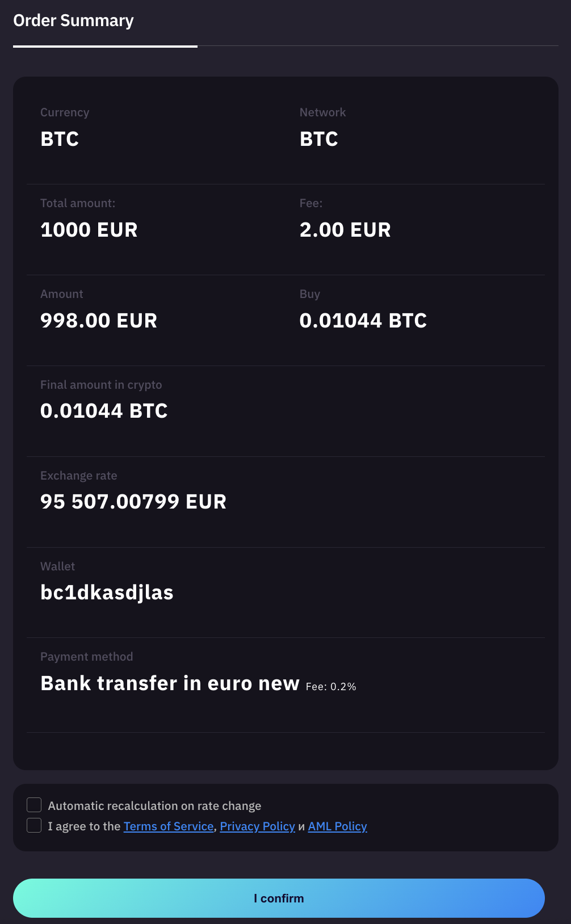Click the Amount value 998.00 EUR
The width and height of the screenshot is (571, 924).
click(99, 321)
